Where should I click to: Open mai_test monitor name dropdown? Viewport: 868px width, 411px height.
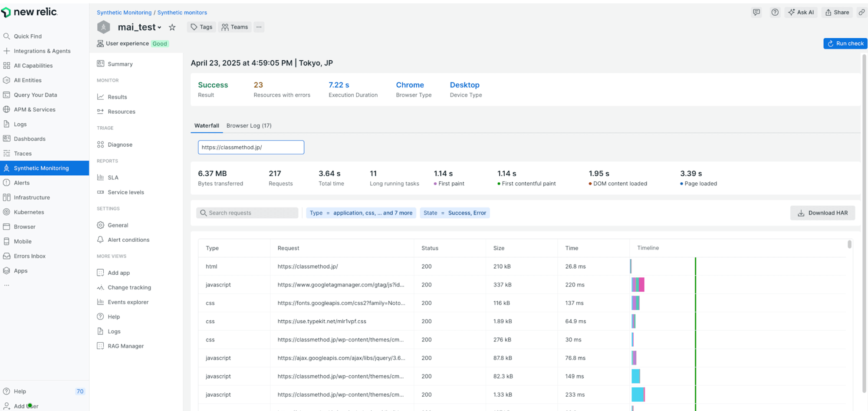(x=140, y=27)
